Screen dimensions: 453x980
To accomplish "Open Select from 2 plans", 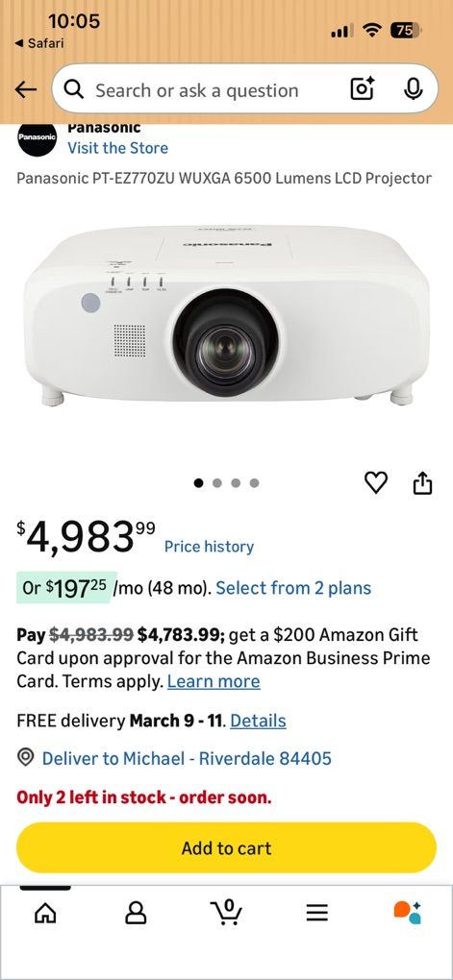I will click(x=293, y=588).
